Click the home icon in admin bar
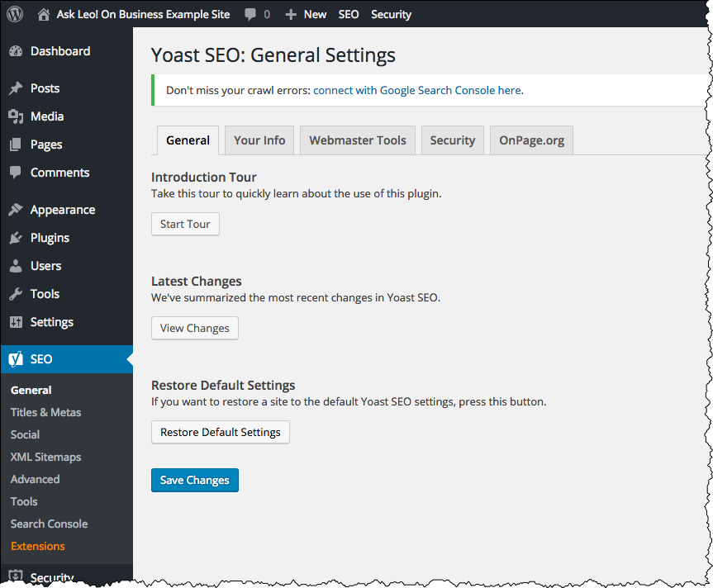This screenshot has width=713, height=588. point(44,15)
